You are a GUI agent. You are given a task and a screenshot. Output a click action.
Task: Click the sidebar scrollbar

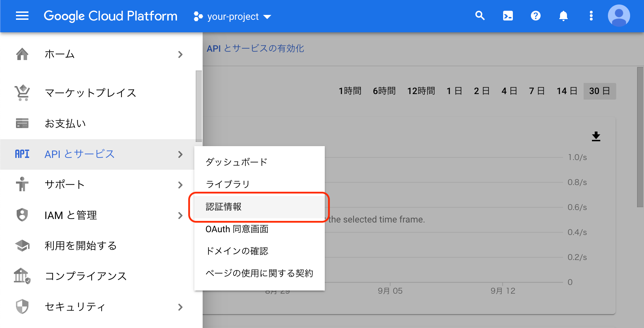198,106
